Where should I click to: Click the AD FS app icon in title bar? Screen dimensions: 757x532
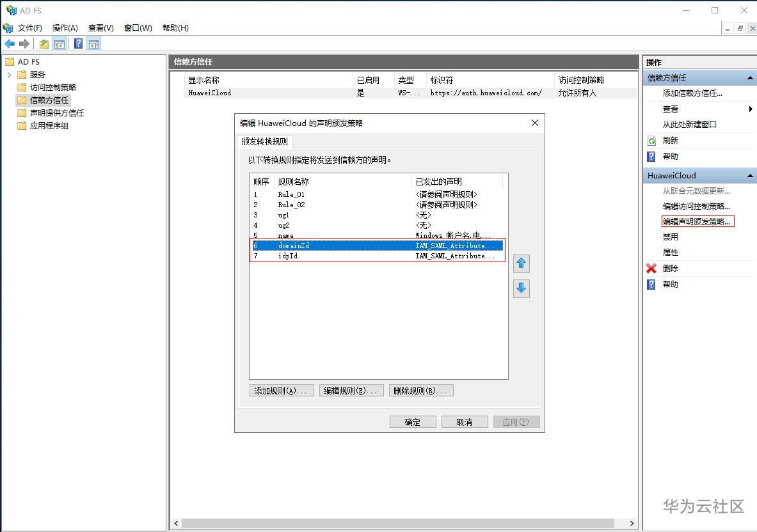(x=11, y=10)
